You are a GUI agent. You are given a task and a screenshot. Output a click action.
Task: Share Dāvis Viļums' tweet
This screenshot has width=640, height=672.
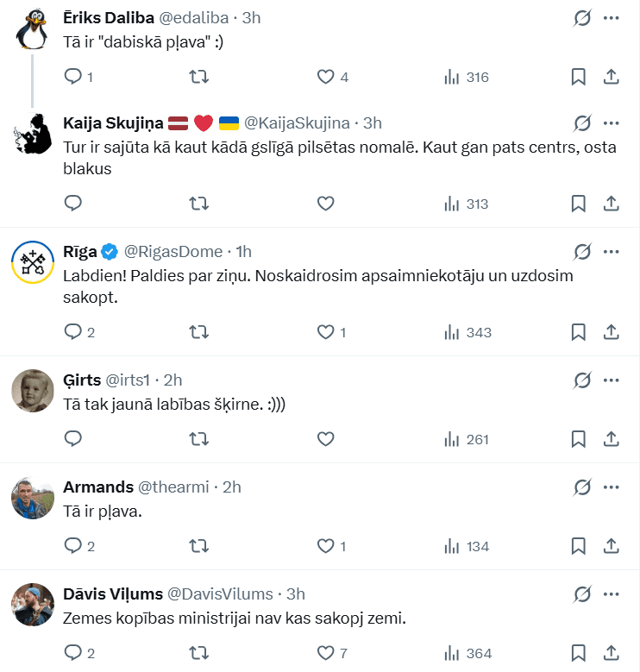click(x=611, y=653)
